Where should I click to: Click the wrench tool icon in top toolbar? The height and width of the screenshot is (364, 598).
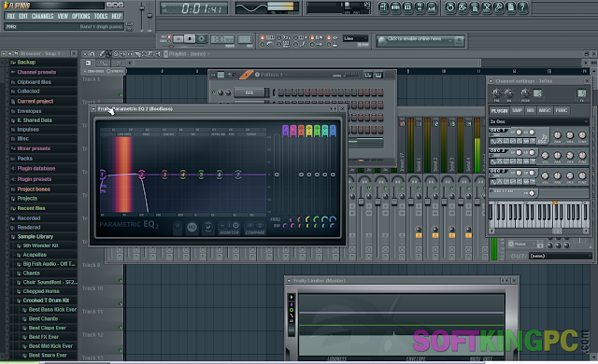point(498,7)
